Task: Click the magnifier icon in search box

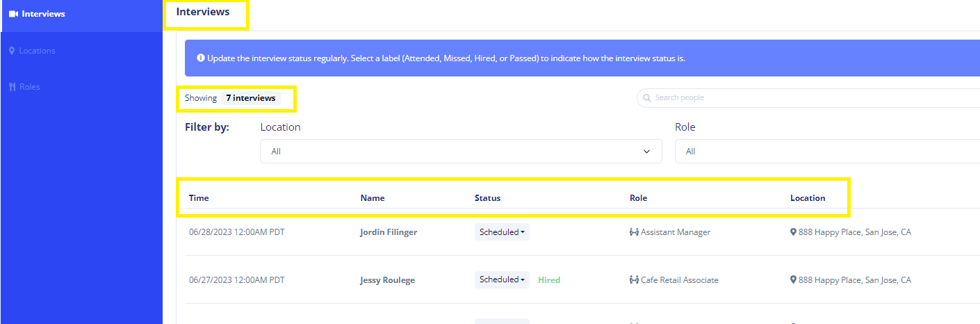Action: 647,98
